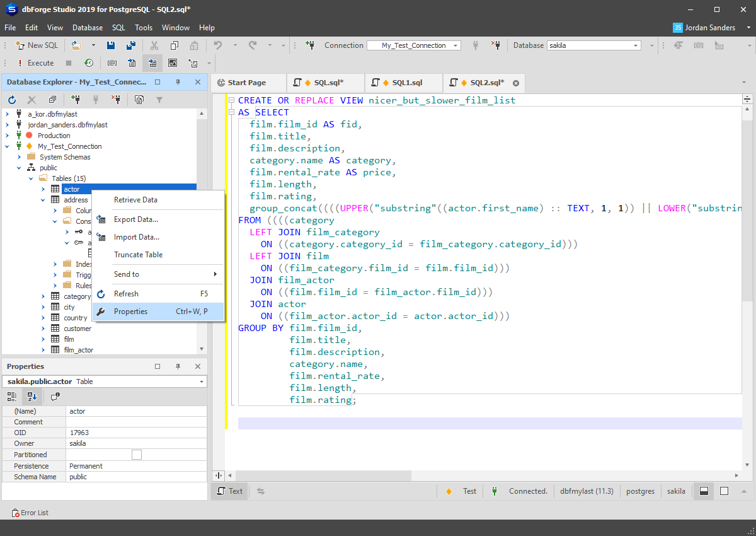Create a new connection in Database Explorer
This screenshot has width=756, height=536.
point(76,99)
